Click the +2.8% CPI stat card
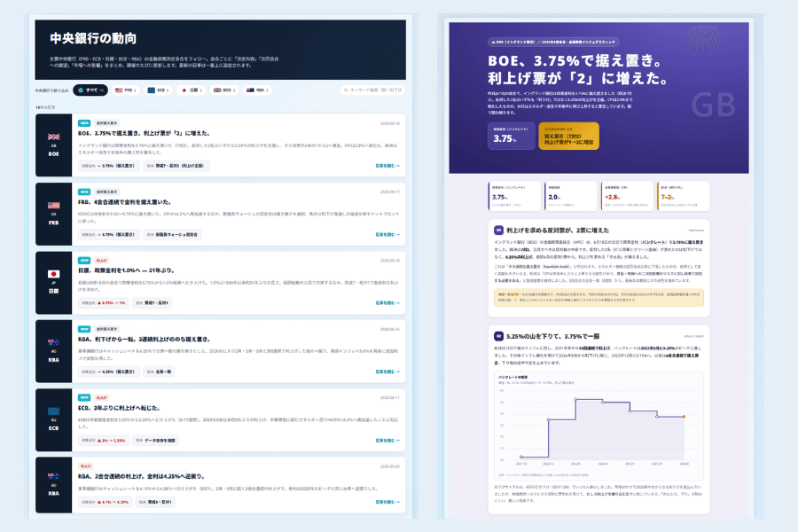The height and width of the screenshot is (532, 798). [x=627, y=196]
